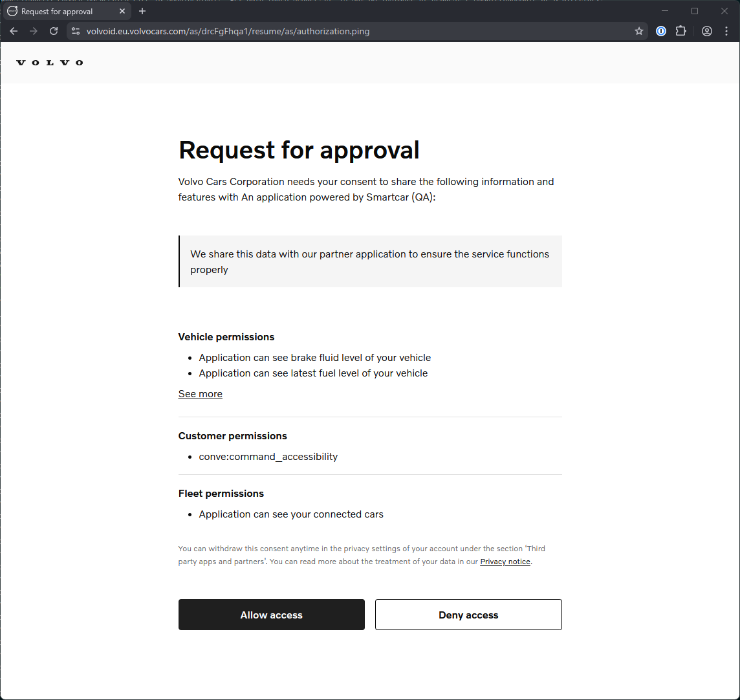This screenshot has height=700, width=740.
Task: Select the Request for approval tab
Action: (67, 11)
